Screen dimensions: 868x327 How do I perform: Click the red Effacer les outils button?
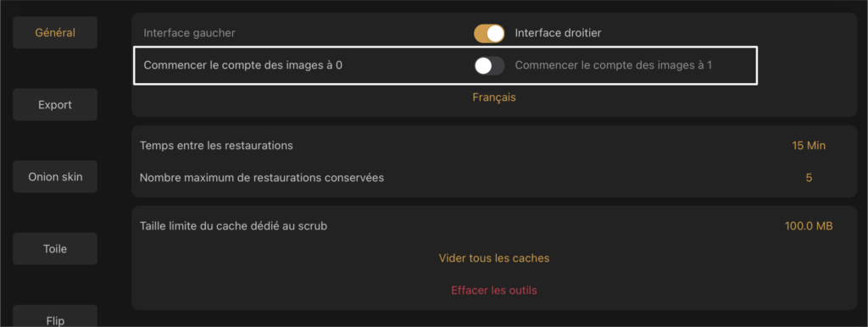click(494, 291)
